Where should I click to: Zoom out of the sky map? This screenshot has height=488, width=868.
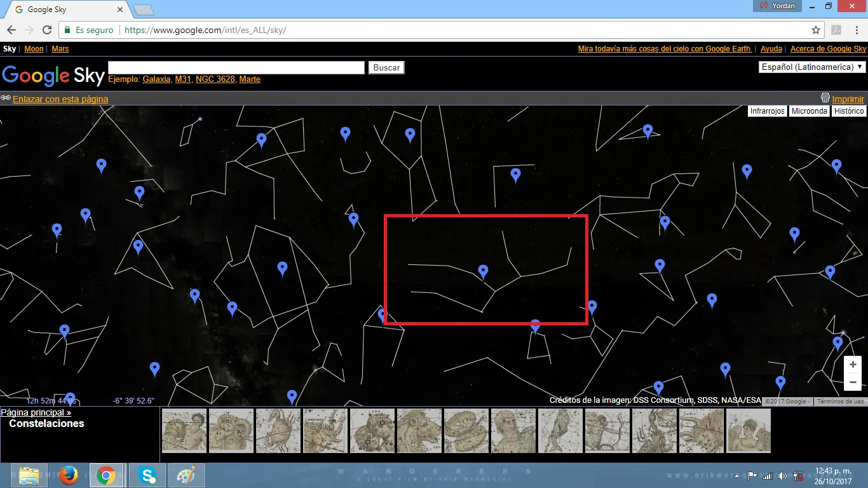point(853,382)
